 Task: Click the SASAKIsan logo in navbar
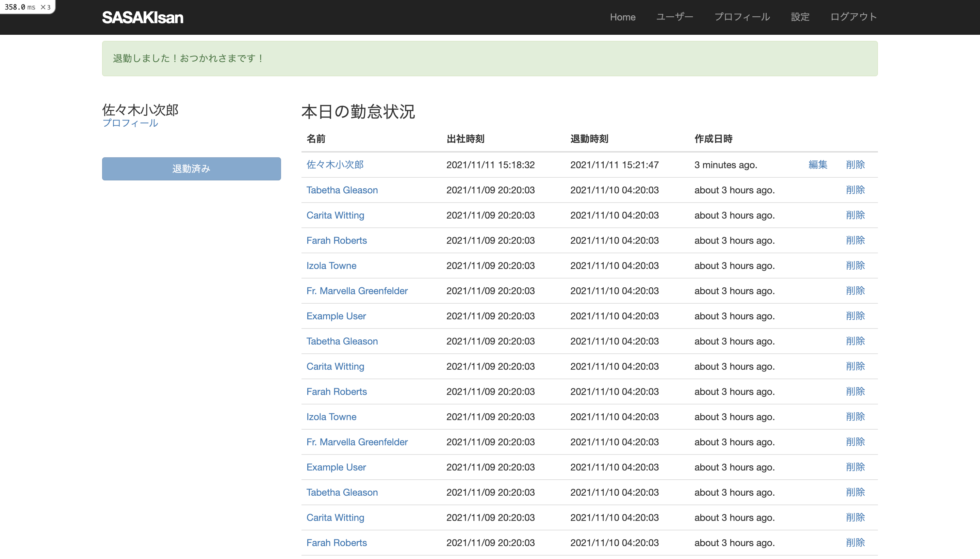point(142,17)
